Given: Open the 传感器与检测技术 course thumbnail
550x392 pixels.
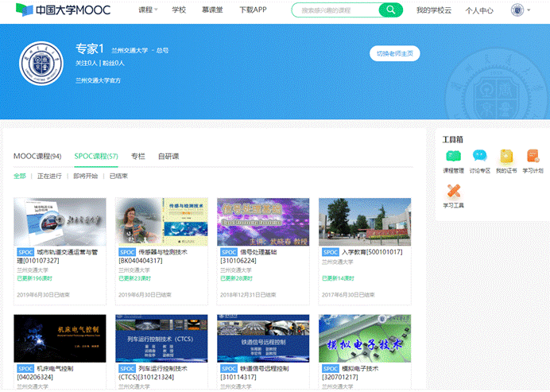Looking at the screenshot, I should [x=161, y=222].
